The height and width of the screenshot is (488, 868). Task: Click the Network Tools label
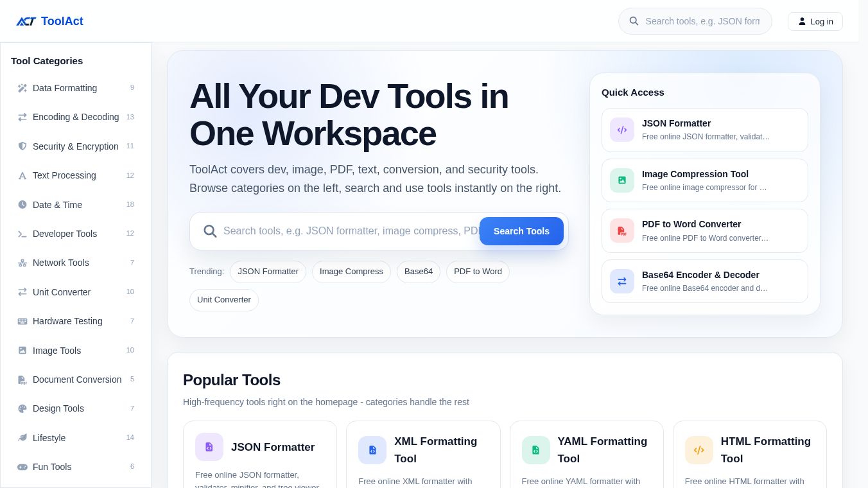[x=61, y=263]
